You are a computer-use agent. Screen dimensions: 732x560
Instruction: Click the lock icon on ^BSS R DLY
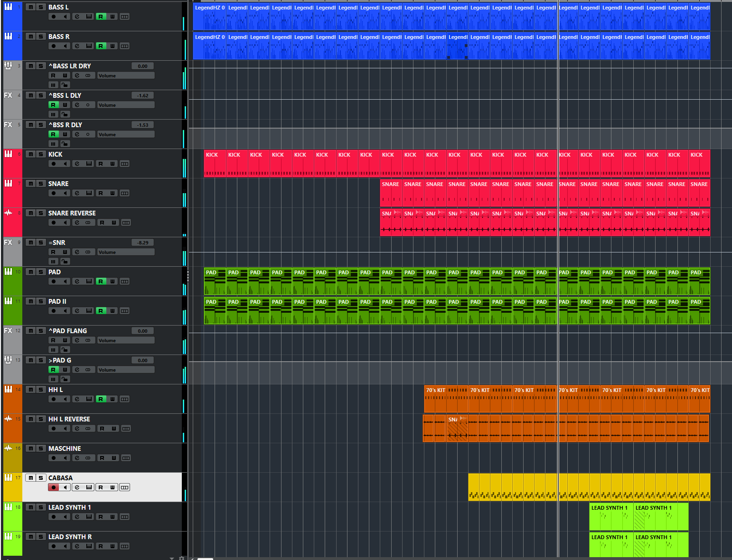[65, 144]
